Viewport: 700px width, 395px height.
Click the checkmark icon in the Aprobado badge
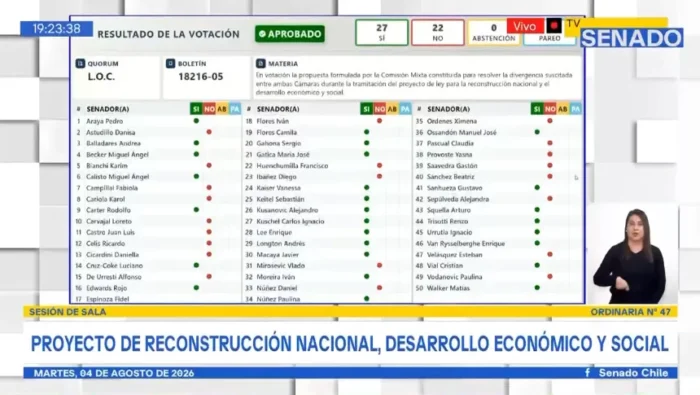pos(262,34)
